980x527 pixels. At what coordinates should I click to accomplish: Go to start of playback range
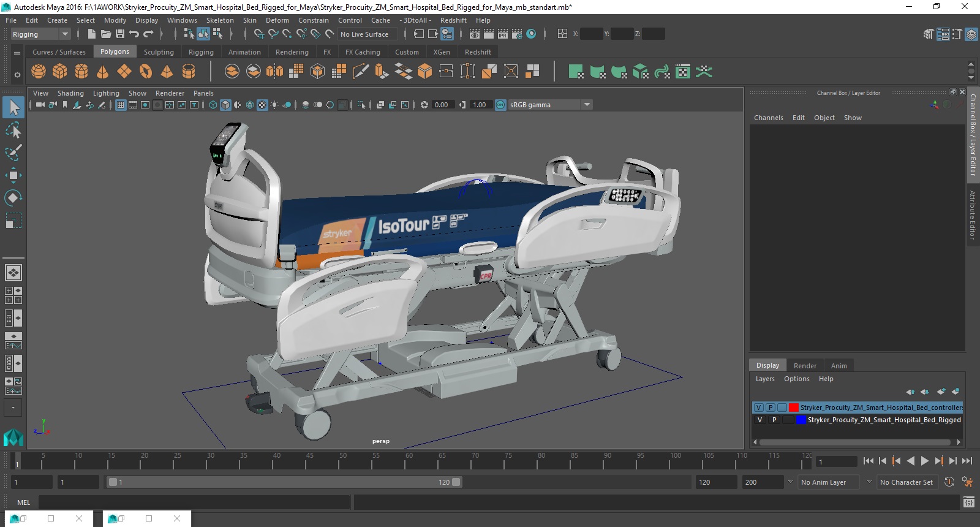(x=869, y=461)
